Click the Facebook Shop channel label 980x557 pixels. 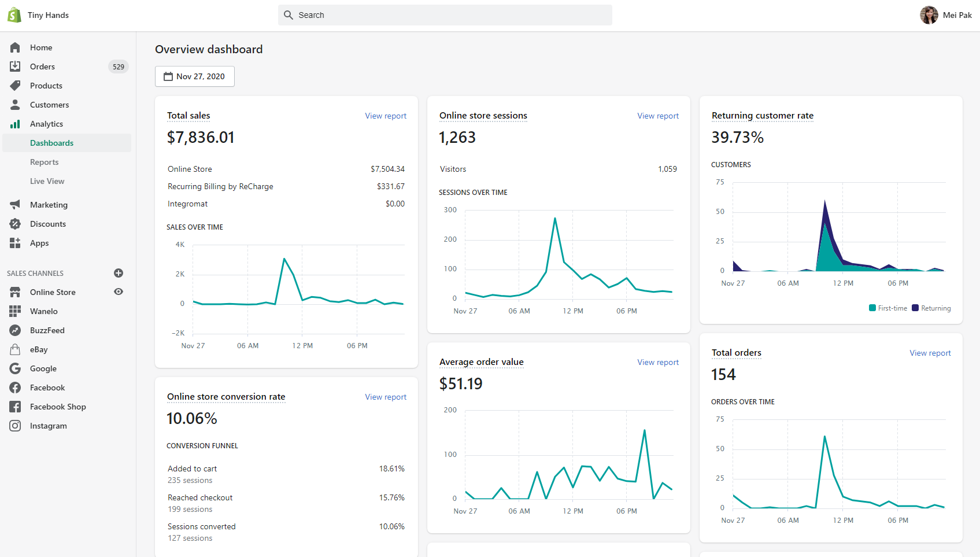[x=58, y=407]
